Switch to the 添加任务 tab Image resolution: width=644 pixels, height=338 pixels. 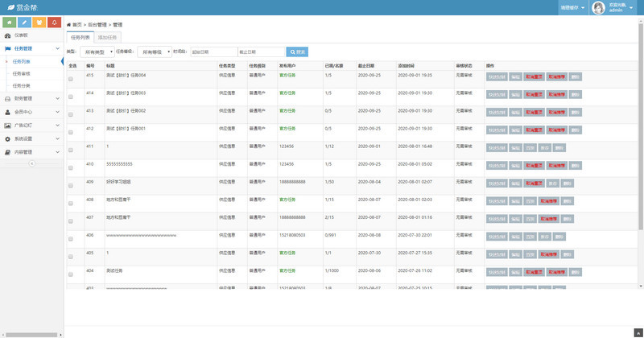click(x=107, y=37)
